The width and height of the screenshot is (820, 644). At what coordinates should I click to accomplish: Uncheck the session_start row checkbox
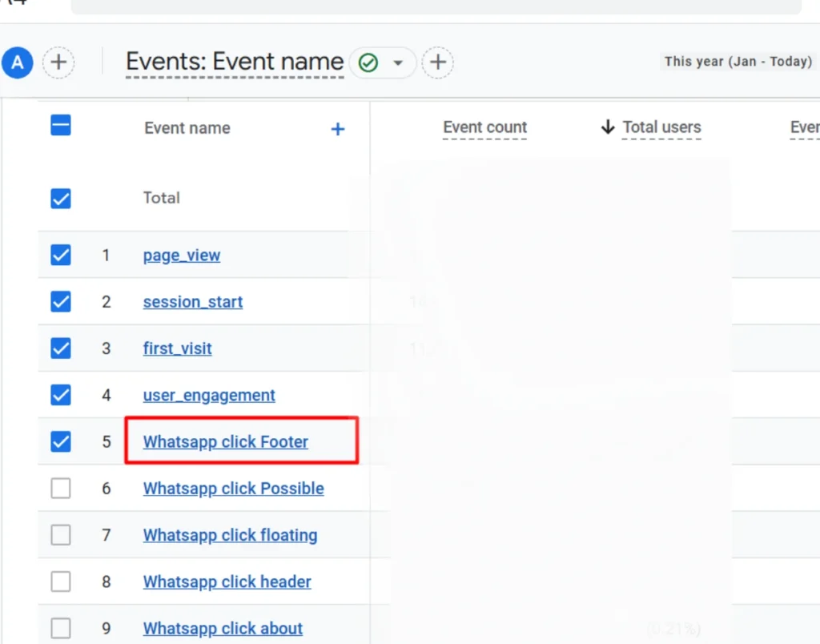click(61, 302)
